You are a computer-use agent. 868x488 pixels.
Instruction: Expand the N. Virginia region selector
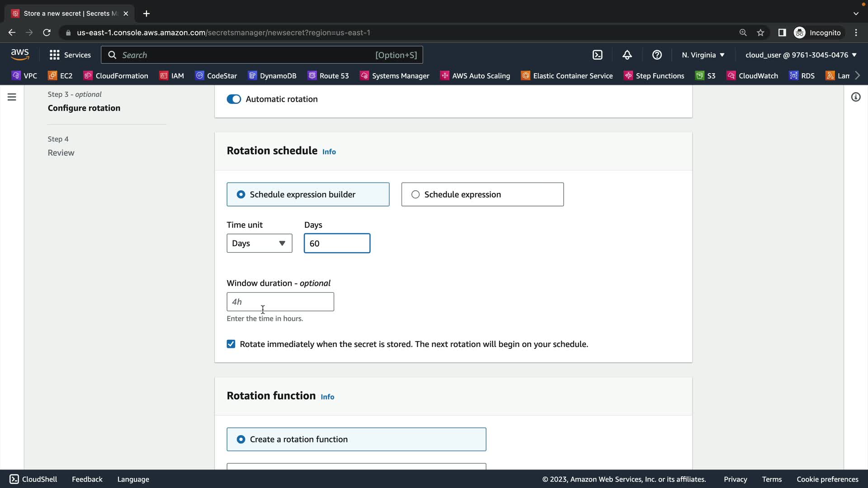pos(703,55)
